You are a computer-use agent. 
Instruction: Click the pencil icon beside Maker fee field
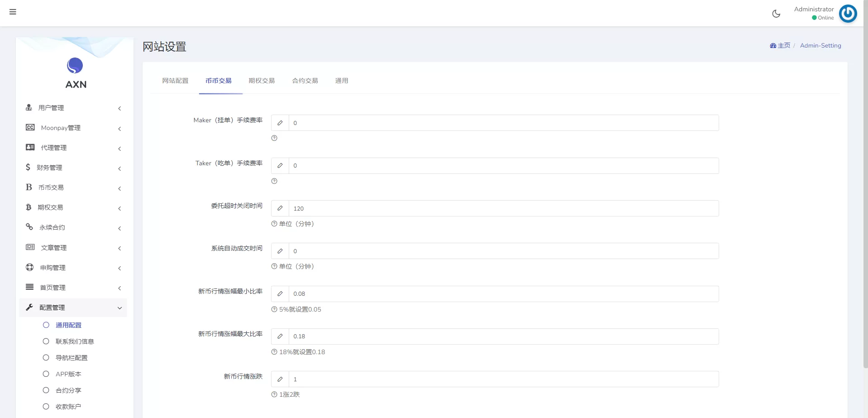pos(280,123)
